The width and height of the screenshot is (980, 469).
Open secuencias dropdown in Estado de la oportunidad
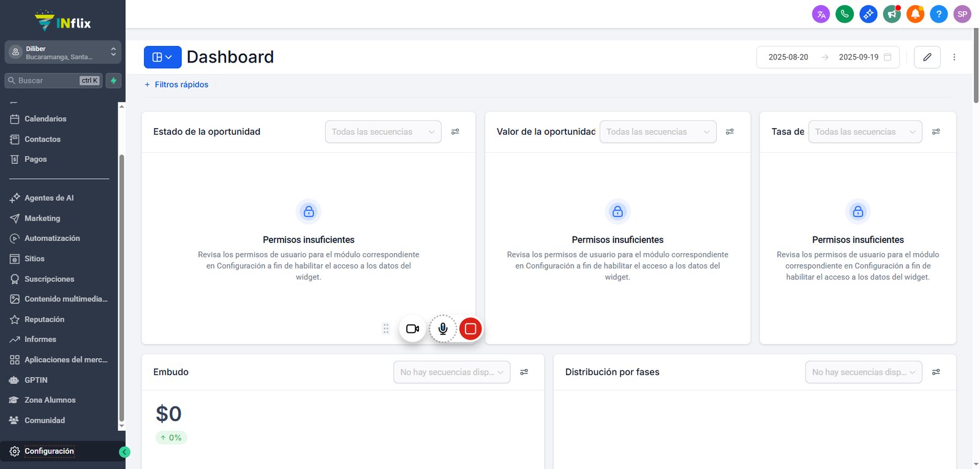(x=383, y=132)
